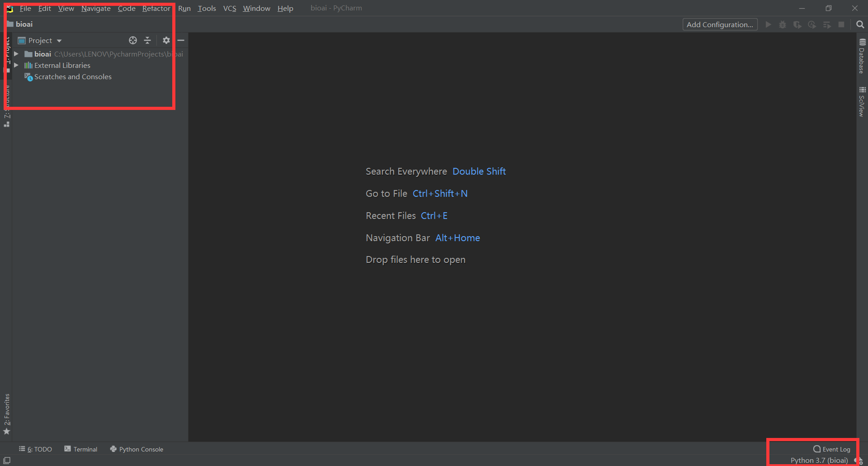Open the 6: TODO tab
The height and width of the screenshot is (466, 868).
35,449
